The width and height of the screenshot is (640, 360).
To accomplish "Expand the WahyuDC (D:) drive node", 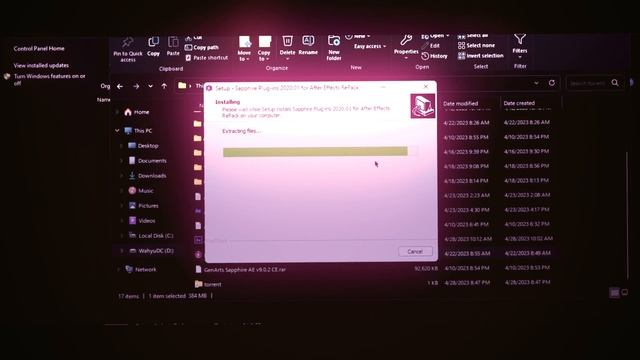I will click(122, 251).
